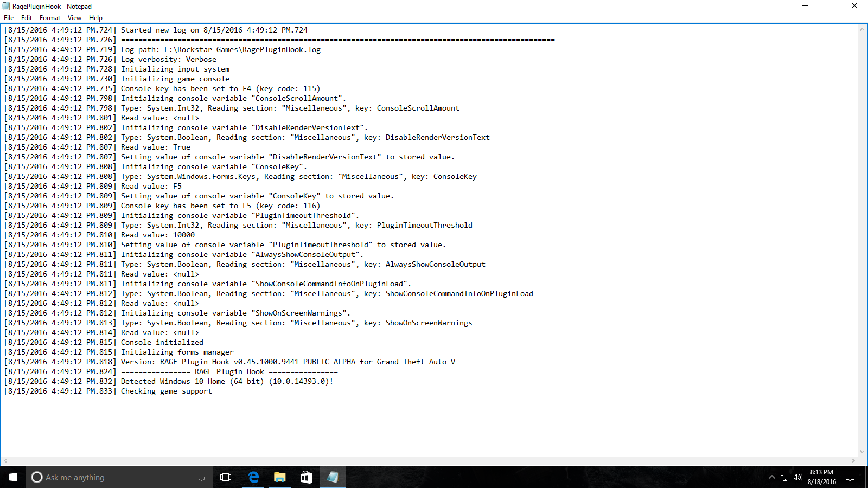Open the Format menu
This screenshot has height=488, width=868.
[50, 18]
